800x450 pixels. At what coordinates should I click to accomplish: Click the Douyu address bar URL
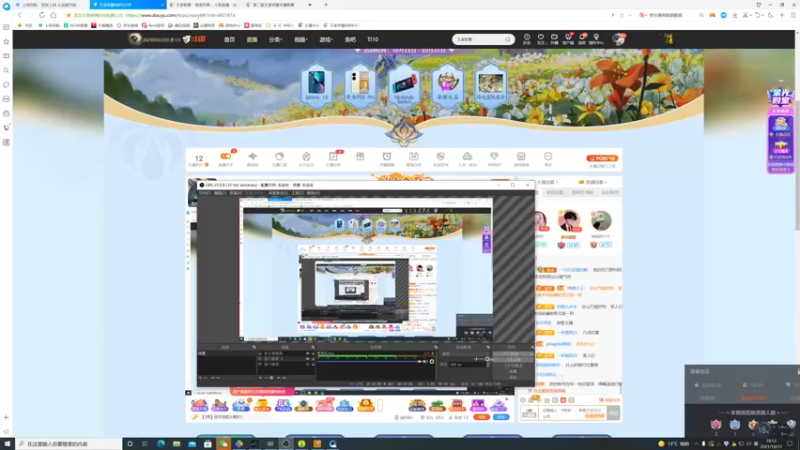coord(181,15)
